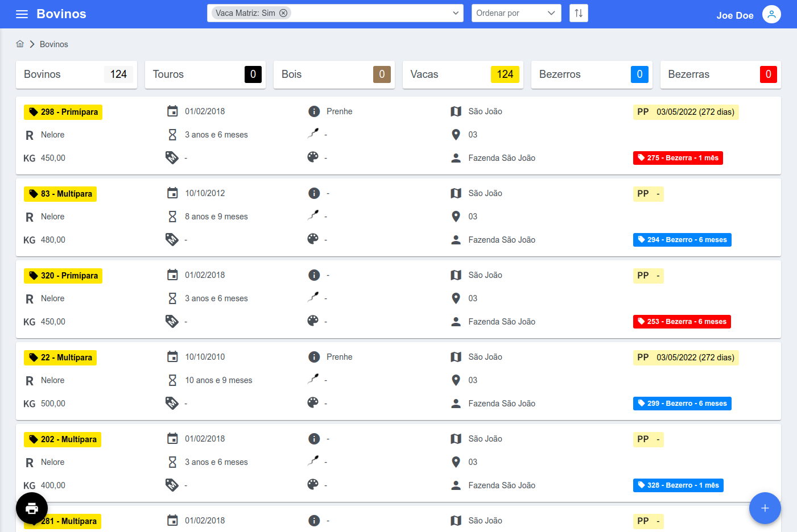Image resolution: width=797 pixels, height=532 pixels.
Task: Open the '298 - Primípara' tag
Action: pyautogui.click(x=63, y=112)
